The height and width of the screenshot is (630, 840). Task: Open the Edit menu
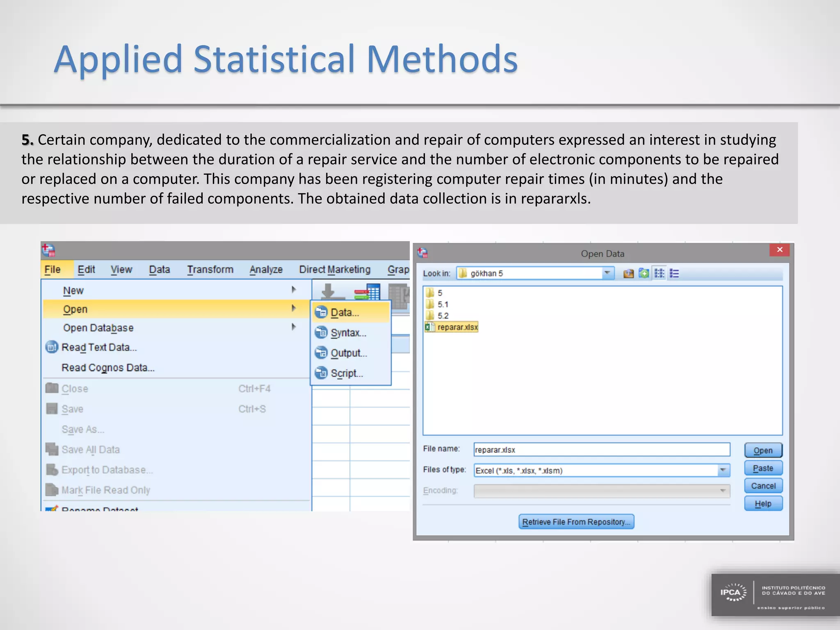(x=86, y=269)
